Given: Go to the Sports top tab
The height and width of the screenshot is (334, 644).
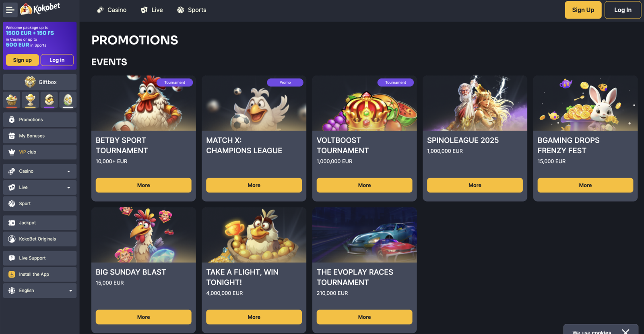Looking at the screenshot, I should coord(192,10).
